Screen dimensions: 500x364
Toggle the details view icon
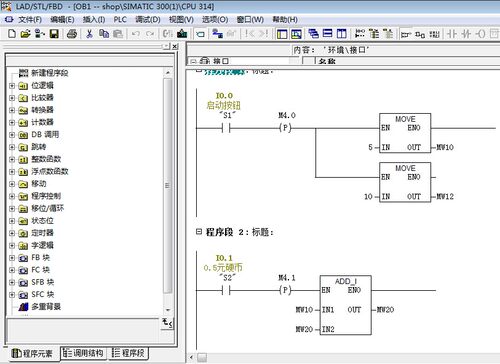(296, 34)
